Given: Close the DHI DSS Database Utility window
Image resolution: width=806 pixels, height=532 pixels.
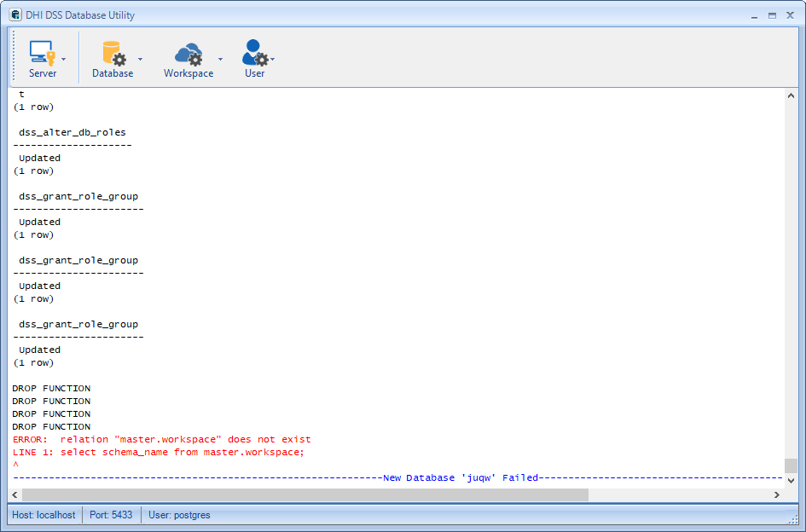Looking at the screenshot, I should click(x=790, y=15).
